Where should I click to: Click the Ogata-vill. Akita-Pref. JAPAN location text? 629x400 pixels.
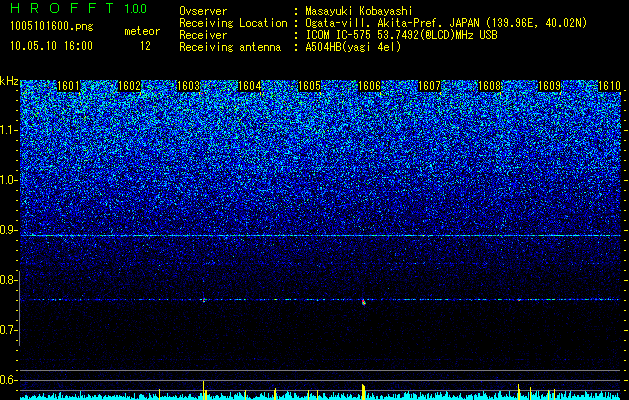coord(446,23)
